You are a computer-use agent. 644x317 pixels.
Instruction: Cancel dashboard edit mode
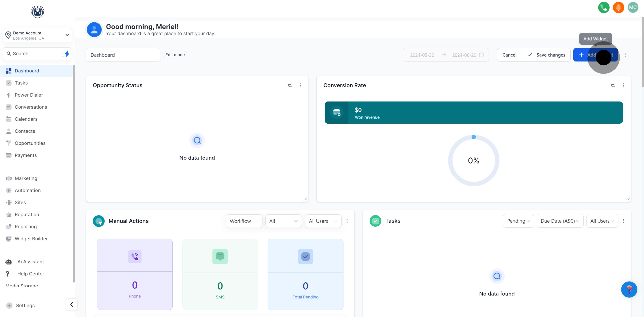(509, 55)
